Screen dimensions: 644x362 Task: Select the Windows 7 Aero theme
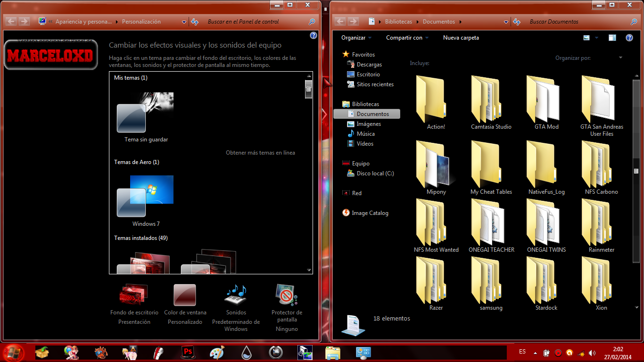[x=146, y=201]
